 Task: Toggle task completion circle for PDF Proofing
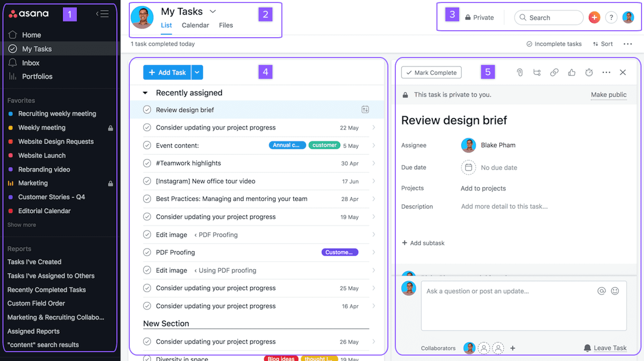(147, 252)
